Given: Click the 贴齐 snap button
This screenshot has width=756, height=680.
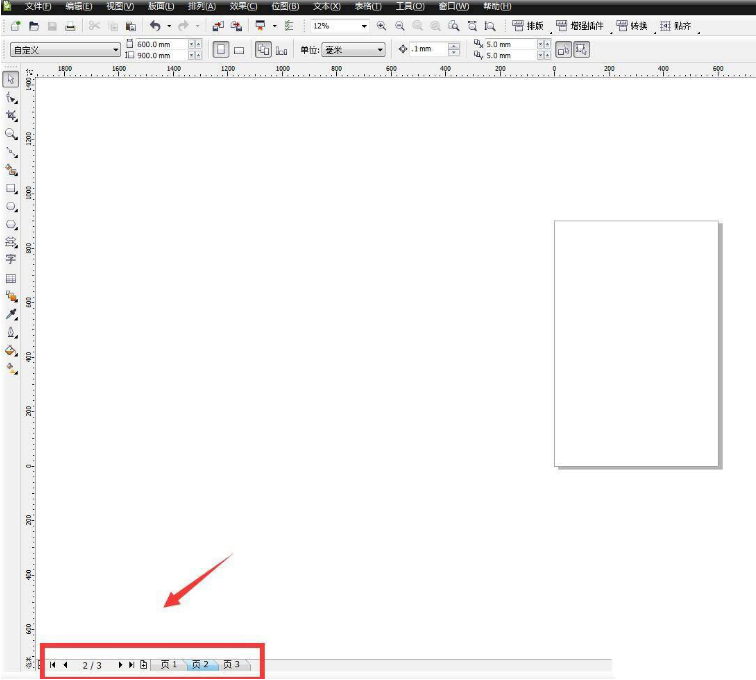Looking at the screenshot, I should [675, 26].
